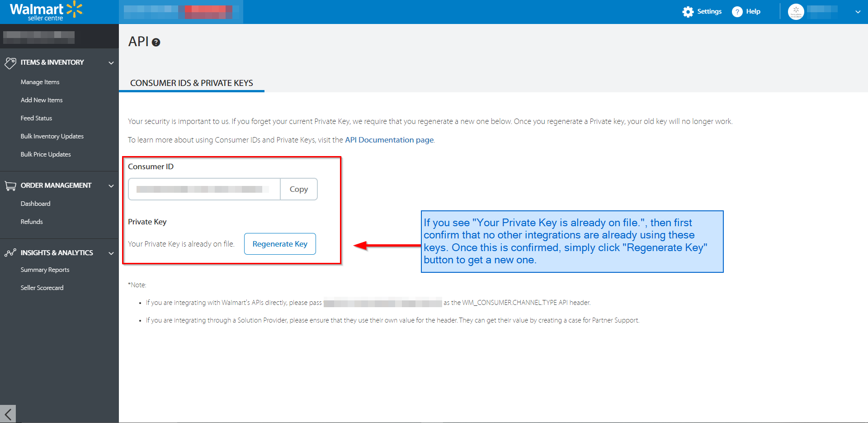The image size is (868, 423).
Task: Click the Insights & Analytics graph icon
Action: [x=10, y=253]
